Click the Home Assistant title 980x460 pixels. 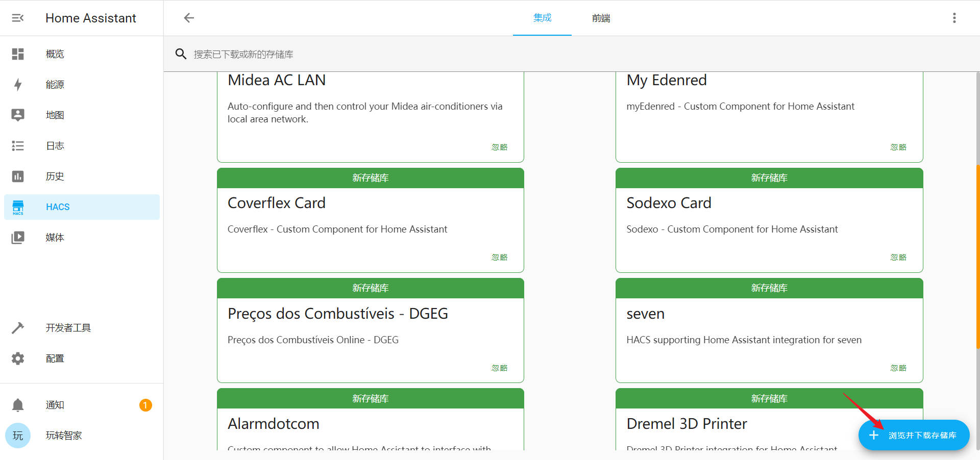point(91,18)
